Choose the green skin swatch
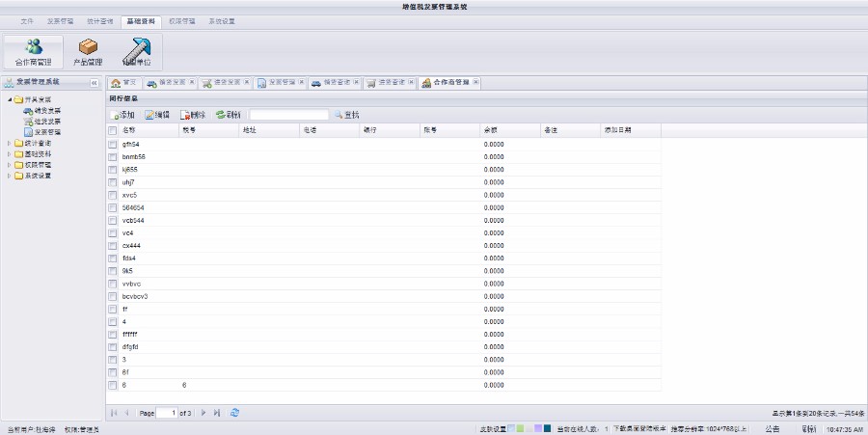868x435 pixels. [520, 428]
